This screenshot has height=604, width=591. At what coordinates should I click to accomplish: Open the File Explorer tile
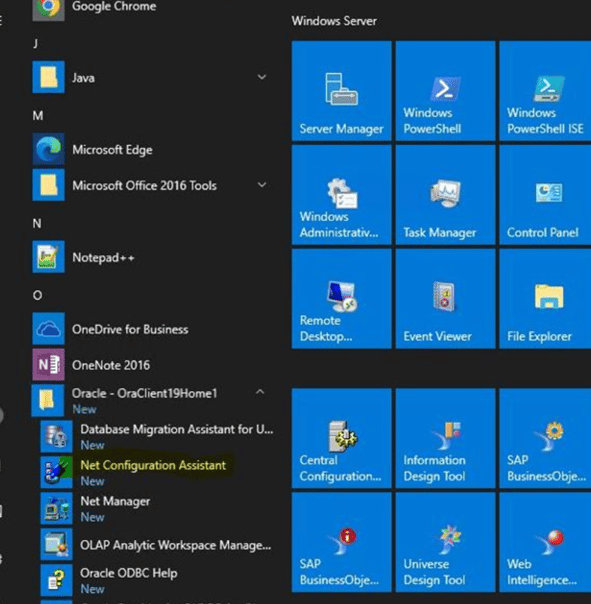pos(545,299)
